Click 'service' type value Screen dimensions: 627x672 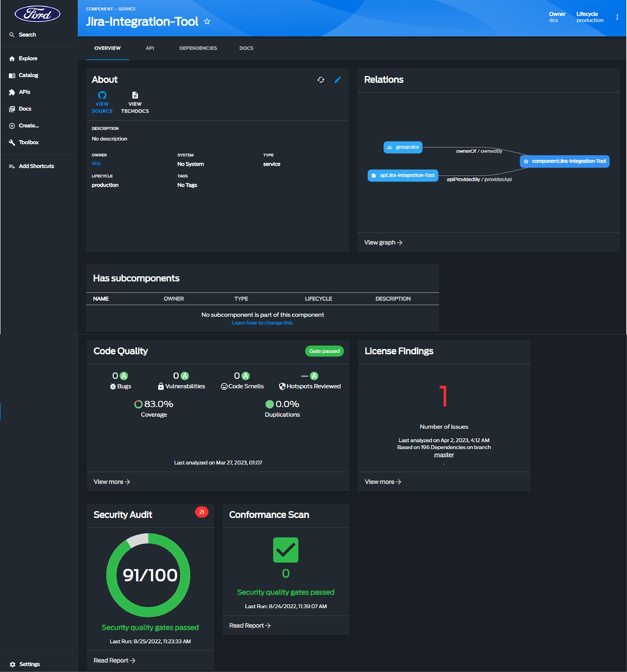[272, 164]
